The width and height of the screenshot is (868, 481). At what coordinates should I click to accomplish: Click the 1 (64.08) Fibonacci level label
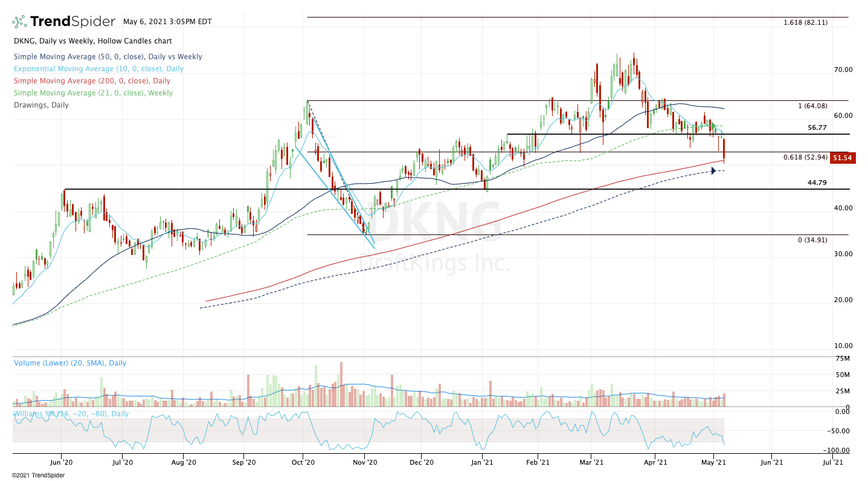[x=813, y=106]
